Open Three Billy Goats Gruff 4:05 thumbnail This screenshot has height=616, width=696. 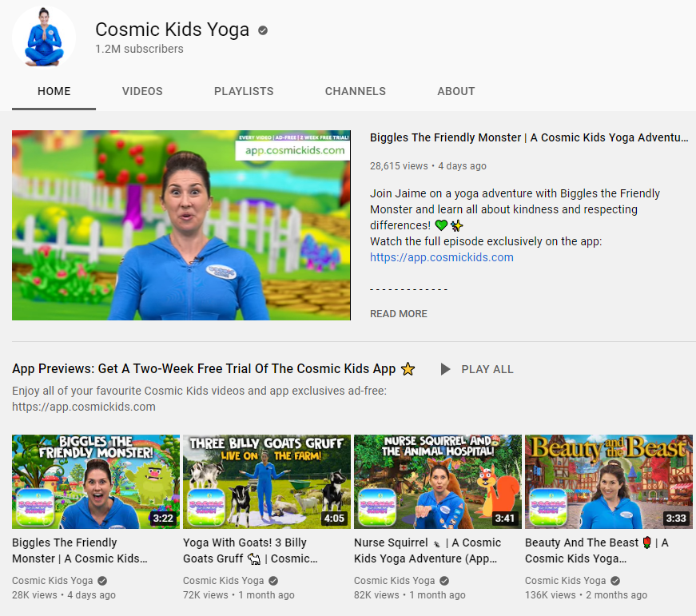click(267, 482)
